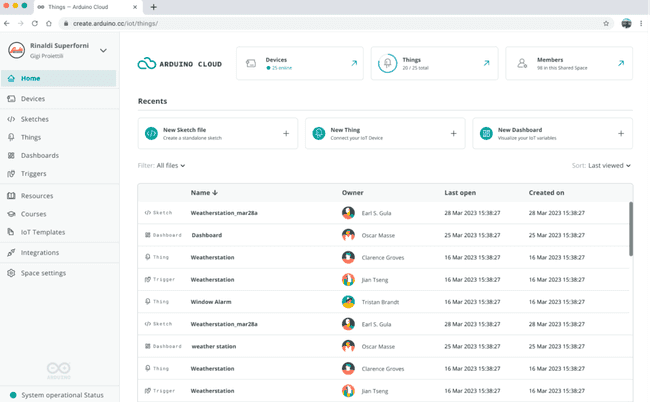Click browser reload icon
This screenshot has width=650, height=402.
click(x=35, y=23)
